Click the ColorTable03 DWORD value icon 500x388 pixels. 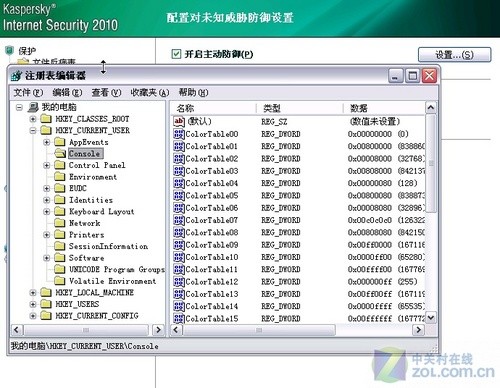[179, 171]
